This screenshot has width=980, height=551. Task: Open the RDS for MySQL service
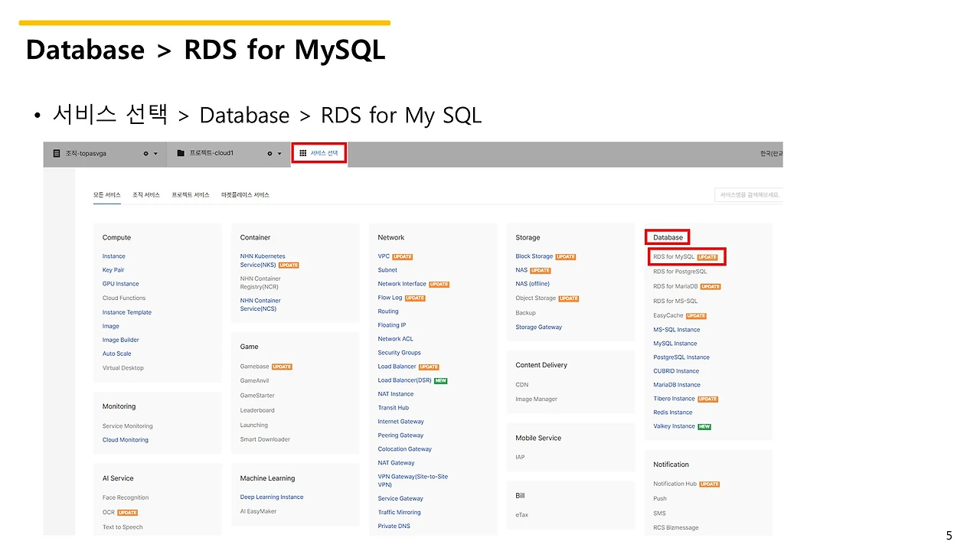point(674,257)
